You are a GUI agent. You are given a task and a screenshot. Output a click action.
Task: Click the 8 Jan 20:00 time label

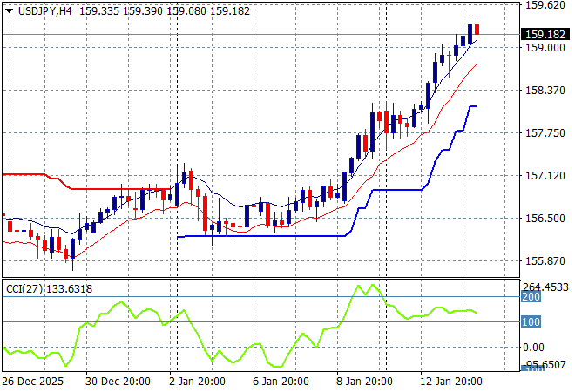[x=364, y=382]
